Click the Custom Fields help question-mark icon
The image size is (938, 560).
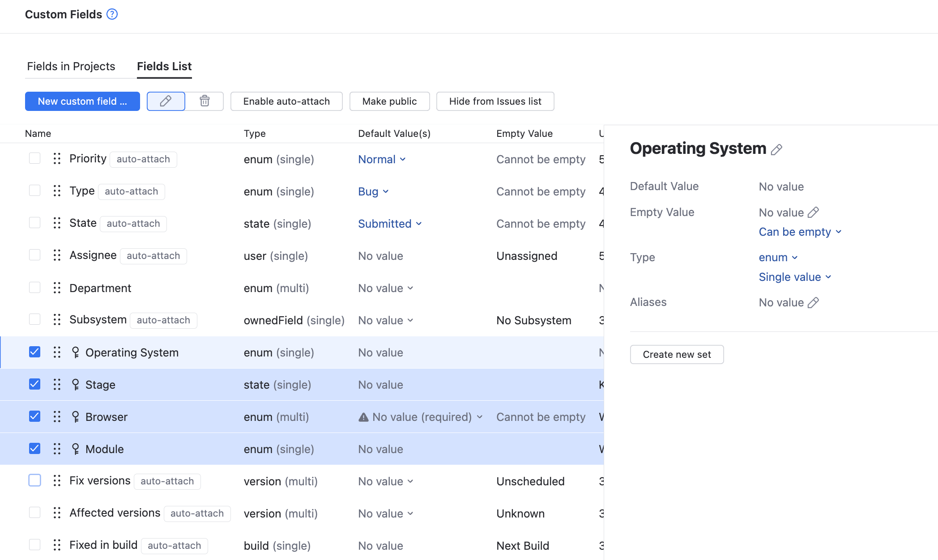(112, 14)
